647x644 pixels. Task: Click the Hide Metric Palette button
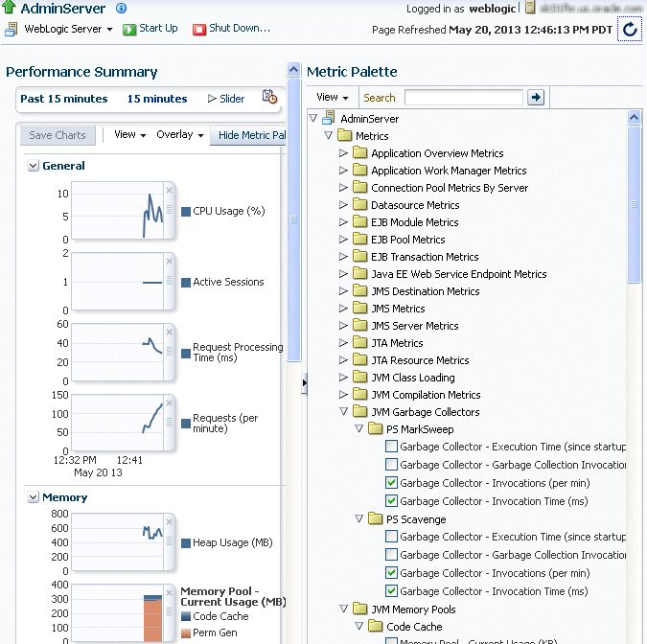pos(248,135)
